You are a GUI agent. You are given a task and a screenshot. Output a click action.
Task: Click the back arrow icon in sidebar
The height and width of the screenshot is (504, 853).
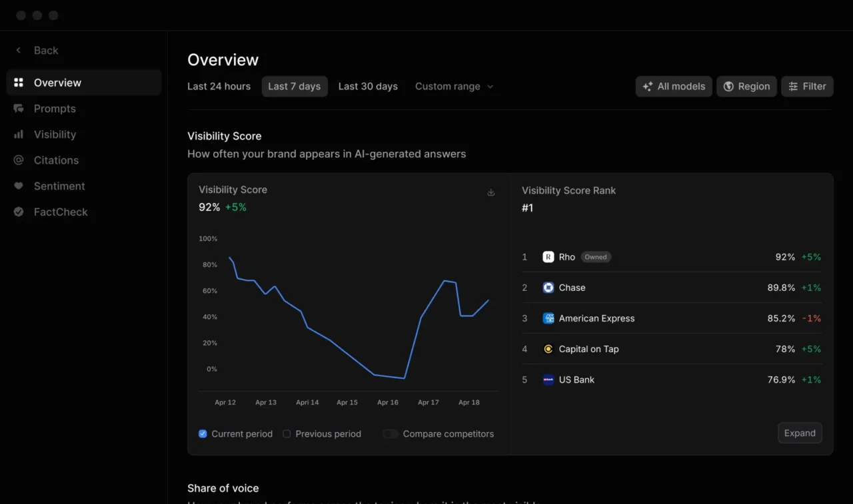19,51
